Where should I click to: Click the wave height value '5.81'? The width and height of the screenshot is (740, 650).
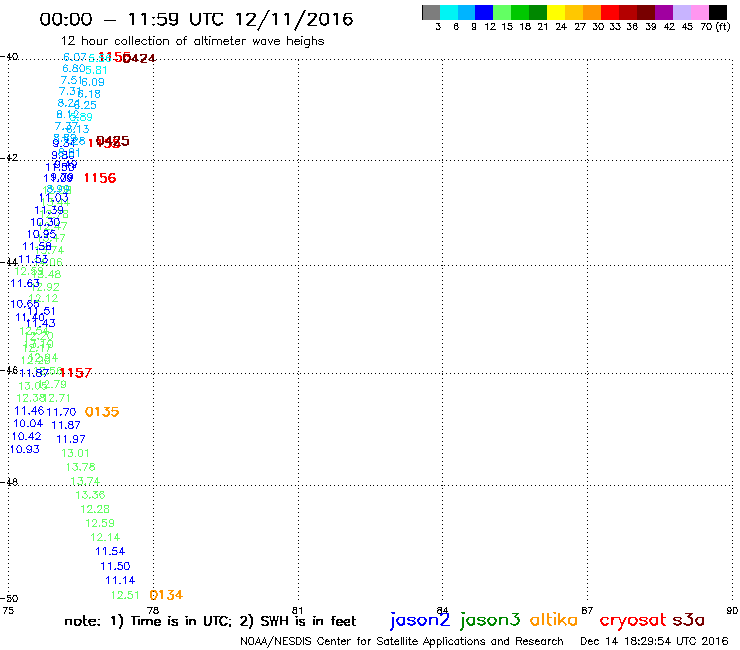[96, 70]
